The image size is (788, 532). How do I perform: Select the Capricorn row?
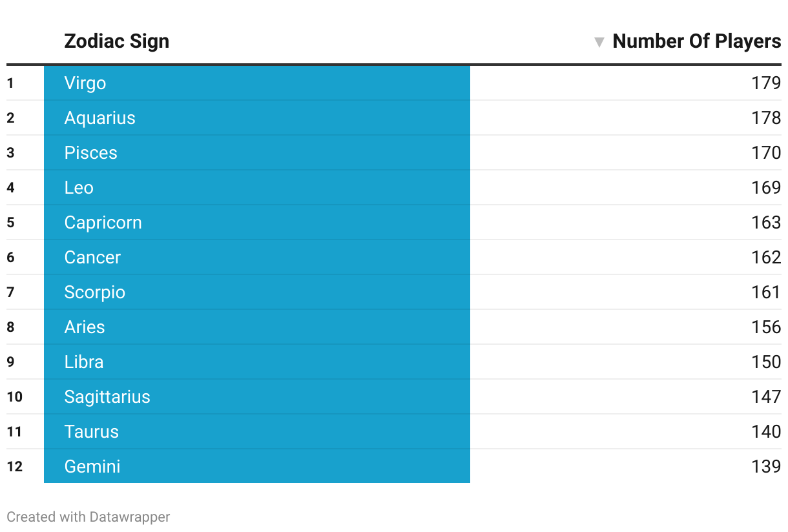pyautogui.click(x=394, y=223)
